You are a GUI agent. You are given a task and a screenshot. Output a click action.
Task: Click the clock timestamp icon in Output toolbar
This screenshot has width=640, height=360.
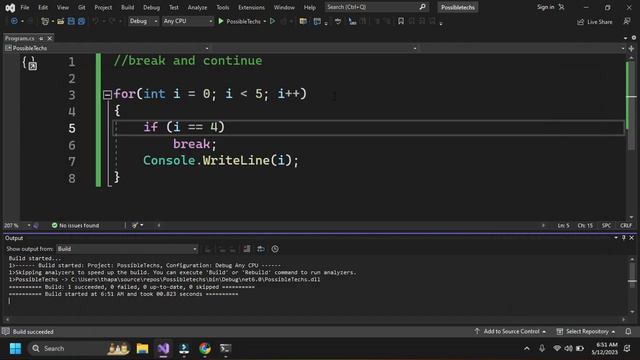275,249
